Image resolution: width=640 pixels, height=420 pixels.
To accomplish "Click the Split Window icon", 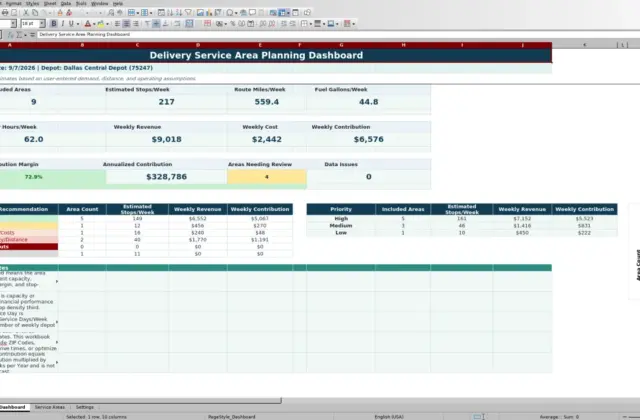I will point(296,13).
